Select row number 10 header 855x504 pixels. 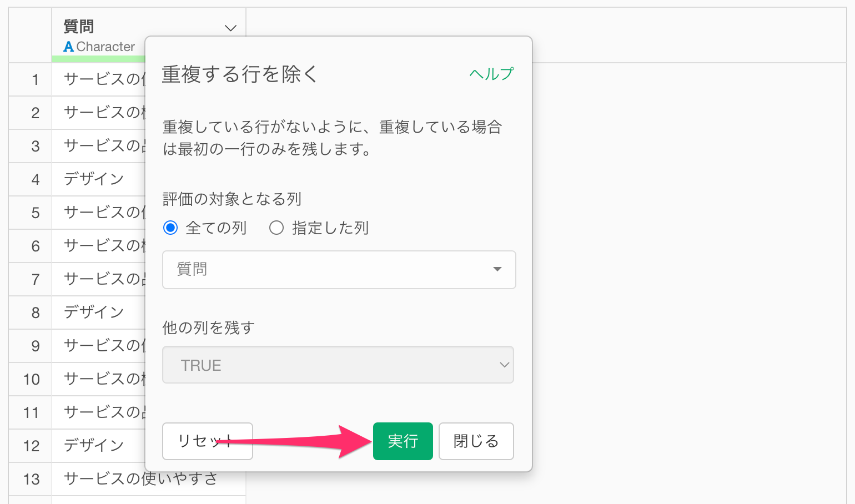point(31,379)
